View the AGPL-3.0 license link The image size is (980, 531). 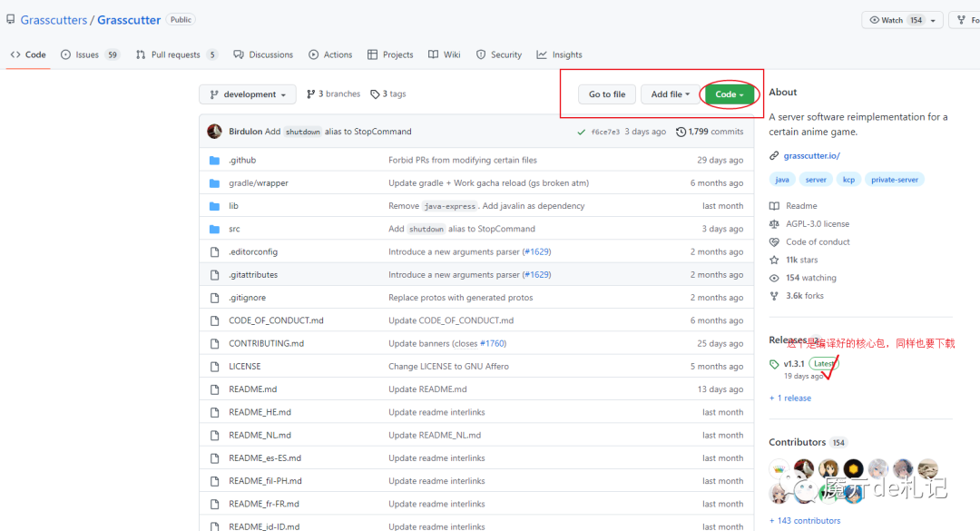coord(818,224)
